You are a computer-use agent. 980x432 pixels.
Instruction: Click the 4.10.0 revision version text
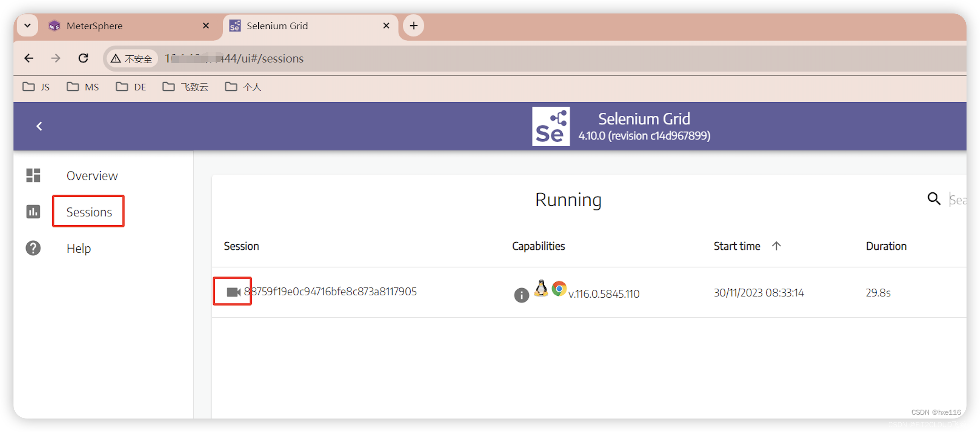tap(644, 136)
